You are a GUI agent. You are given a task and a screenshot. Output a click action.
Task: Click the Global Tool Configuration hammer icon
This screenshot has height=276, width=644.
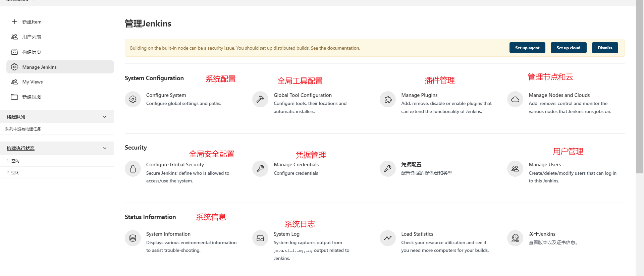pyautogui.click(x=260, y=99)
